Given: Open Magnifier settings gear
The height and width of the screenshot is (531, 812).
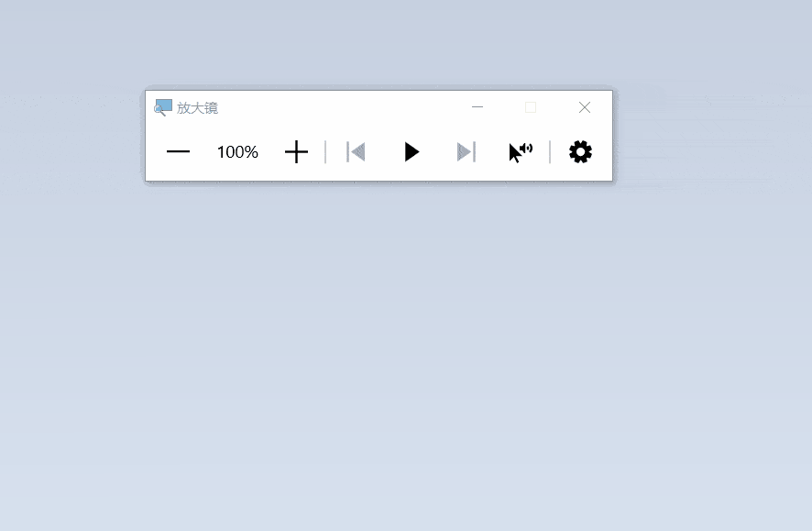Looking at the screenshot, I should [580, 152].
